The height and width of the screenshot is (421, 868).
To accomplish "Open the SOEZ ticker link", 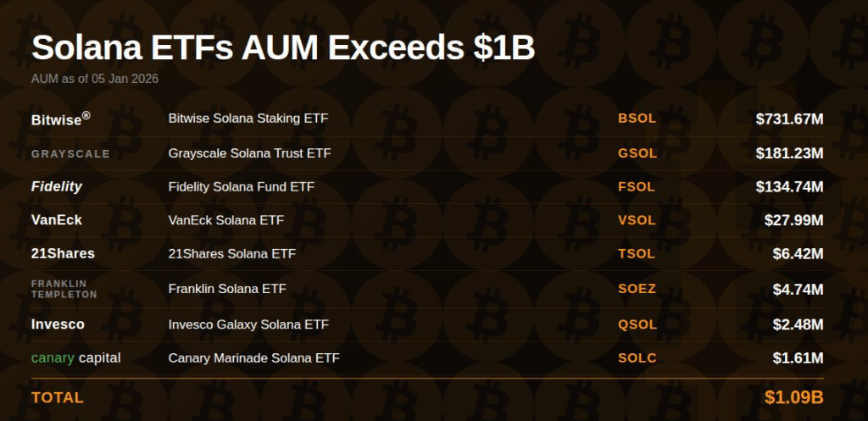I will click(637, 289).
